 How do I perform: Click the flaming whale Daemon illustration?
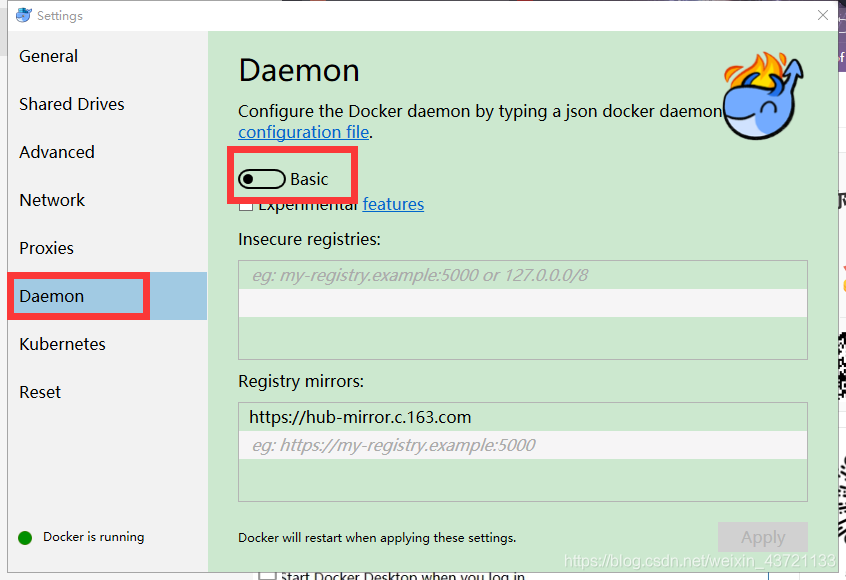(763, 96)
